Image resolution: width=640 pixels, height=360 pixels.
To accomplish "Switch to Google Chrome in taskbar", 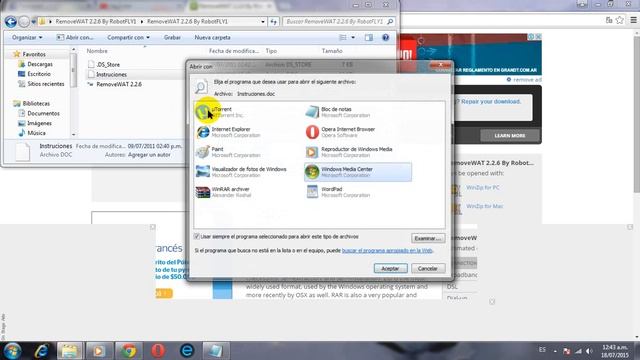I will (x=128, y=351).
